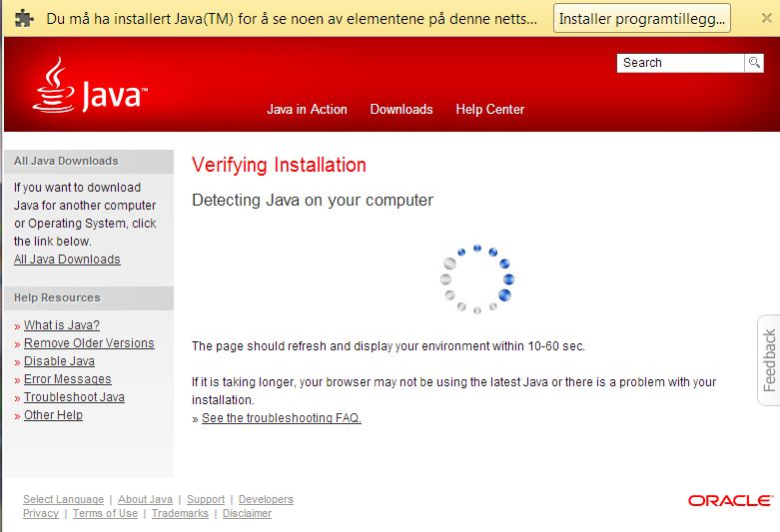Click the Oracle logo

coord(731,501)
